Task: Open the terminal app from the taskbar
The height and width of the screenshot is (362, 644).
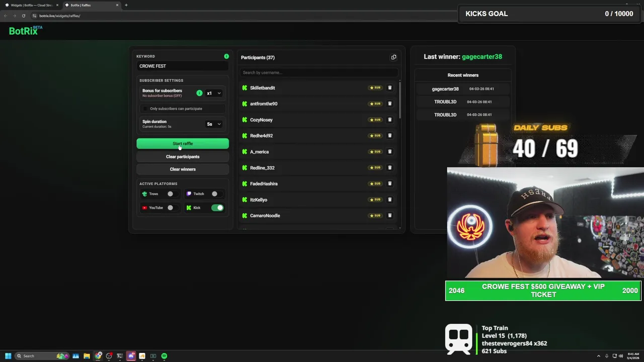Action: [x=120, y=356]
